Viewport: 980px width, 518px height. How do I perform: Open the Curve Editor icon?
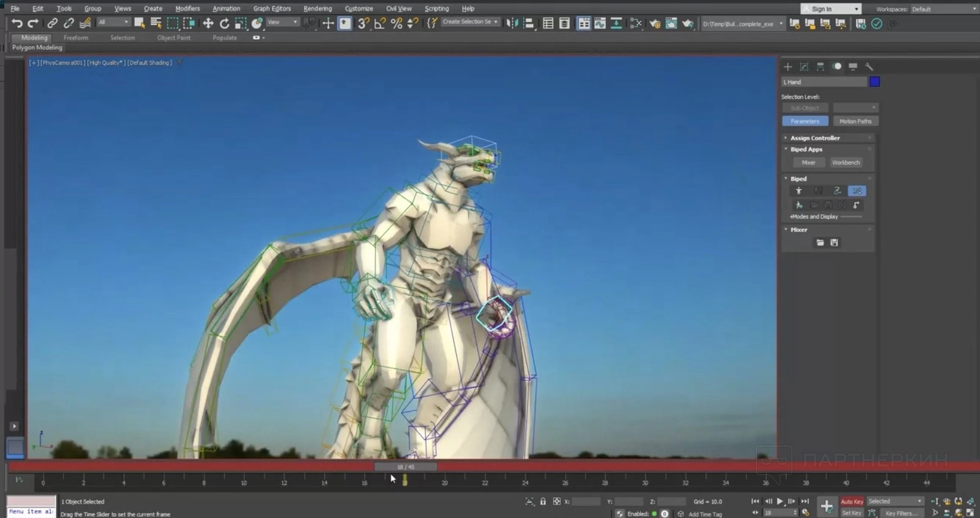tap(600, 23)
